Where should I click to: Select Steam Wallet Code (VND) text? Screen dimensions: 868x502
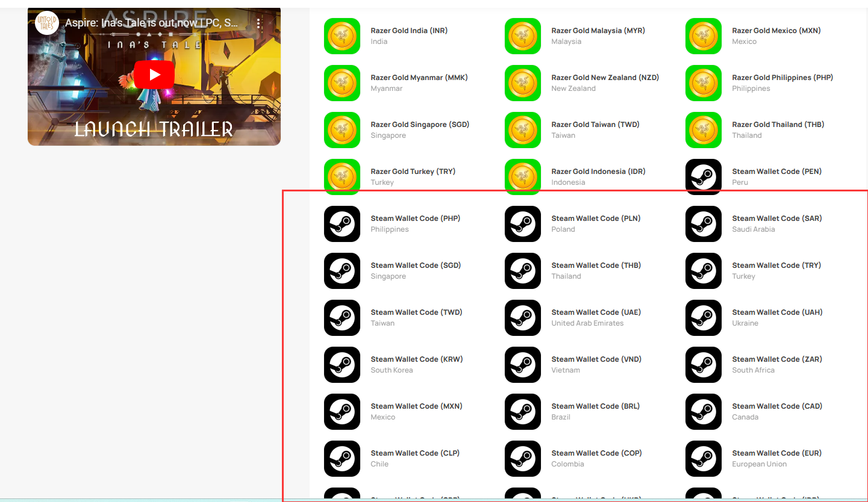(596, 359)
